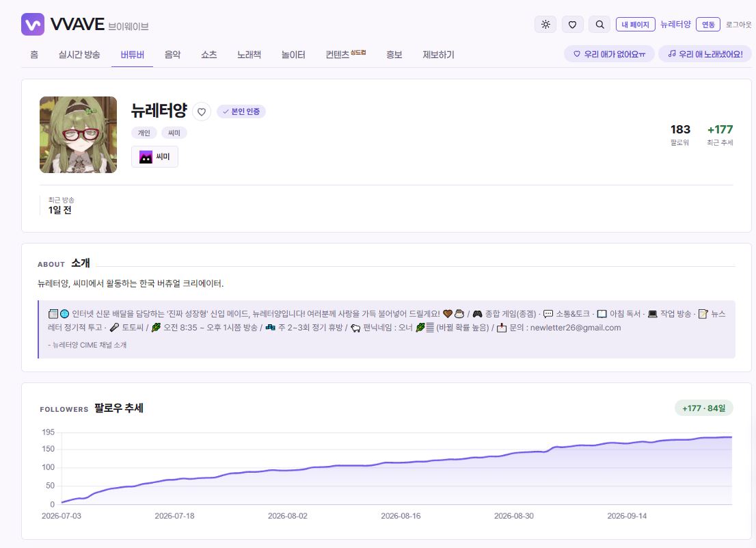Click the VVAVE 브이웨이브 wordmark
Screen dimensions: 756x548
point(99,24)
